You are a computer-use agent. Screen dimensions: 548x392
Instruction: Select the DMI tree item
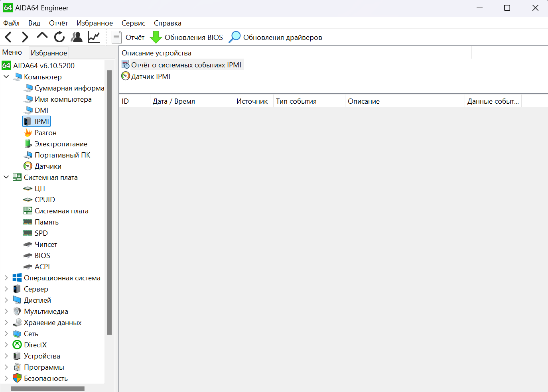click(x=41, y=110)
